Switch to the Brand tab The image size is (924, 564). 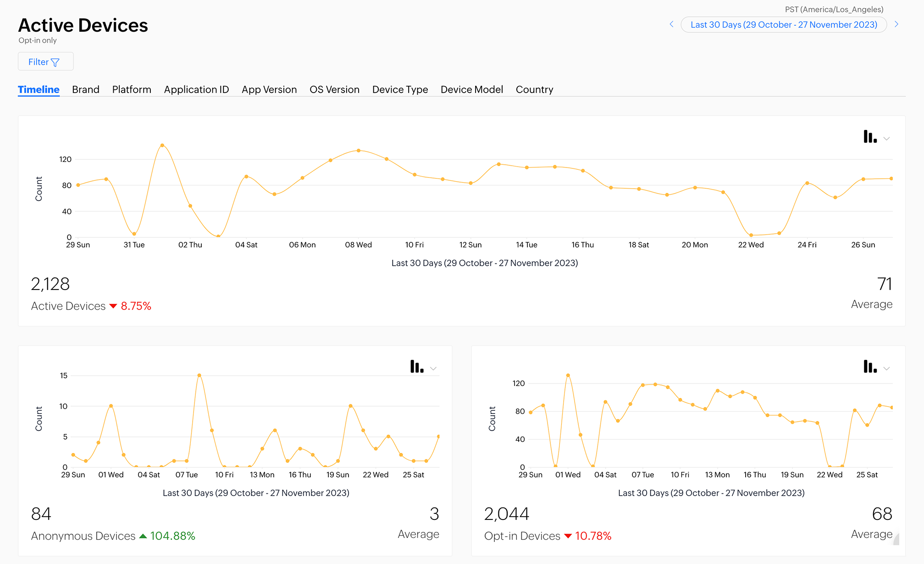click(x=86, y=89)
